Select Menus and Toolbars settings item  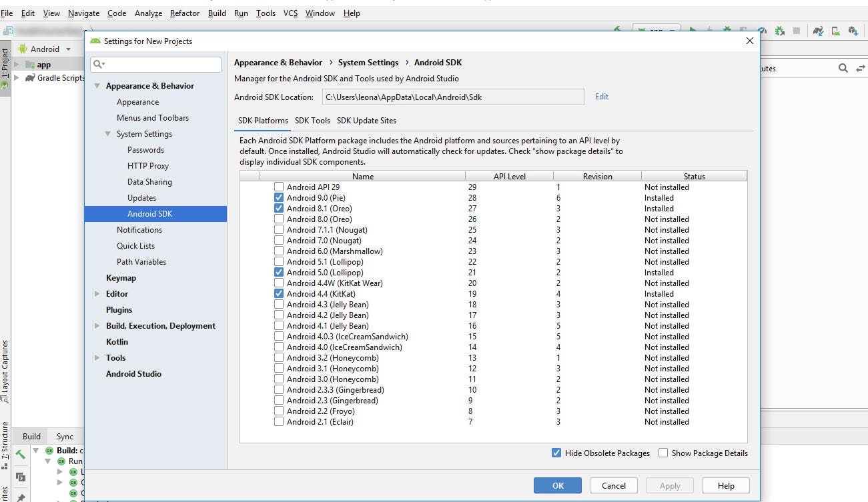click(x=153, y=118)
